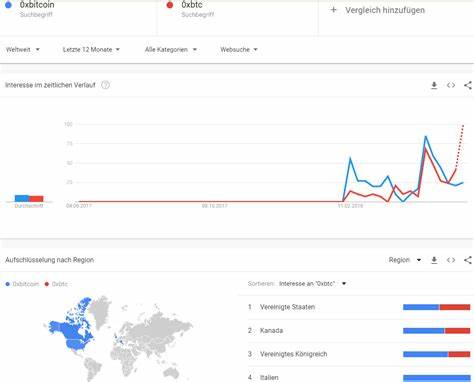
Task: Click the blue 0xbitcoin color dot
Action: point(8,5)
